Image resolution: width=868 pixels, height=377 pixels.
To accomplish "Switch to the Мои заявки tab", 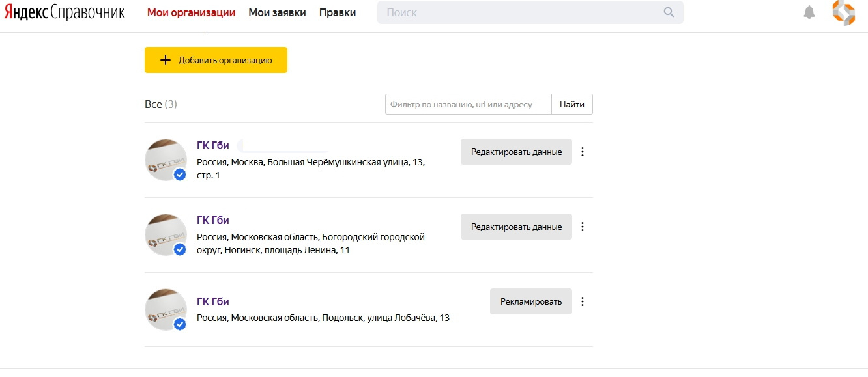I will 277,12.
